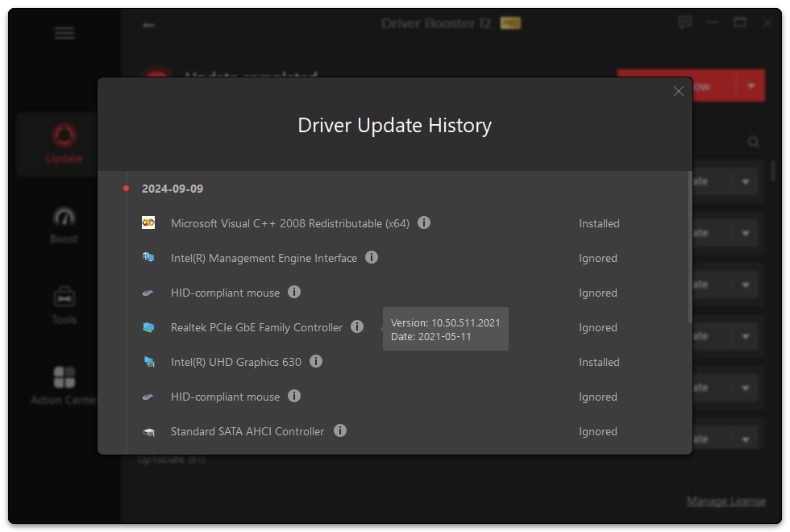The height and width of the screenshot is (532, 790).
Task: Open info for Microsoft Visual C++ 2008 Redistributable
Action: click(424, 222)
